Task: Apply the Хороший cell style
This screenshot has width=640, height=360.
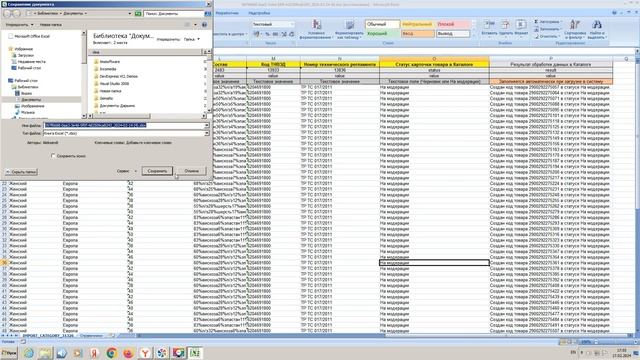Action: [382, 33]
